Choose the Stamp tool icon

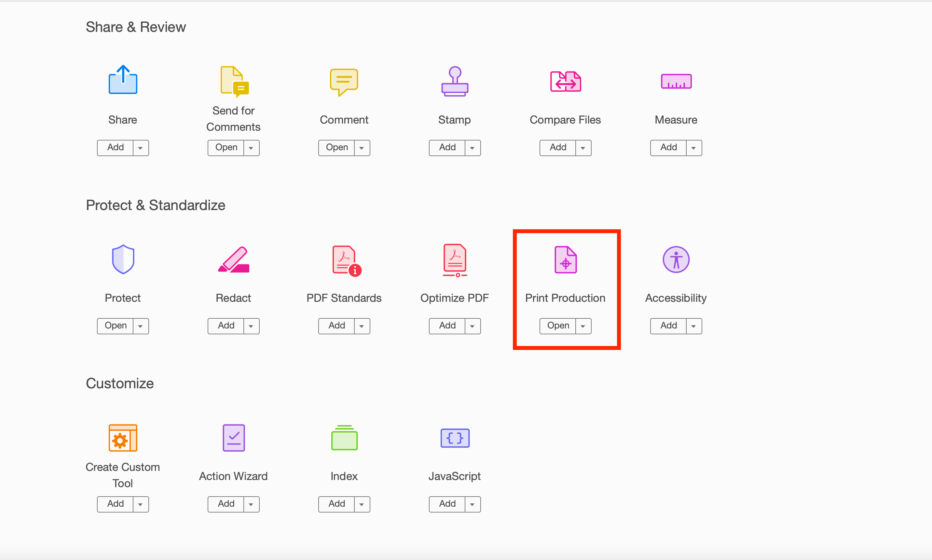coord(455,81)
